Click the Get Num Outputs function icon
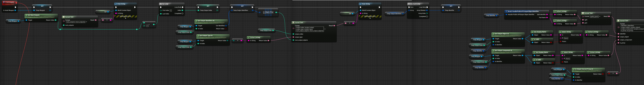Viewport: 644px width, 85px height. [26, 15]
